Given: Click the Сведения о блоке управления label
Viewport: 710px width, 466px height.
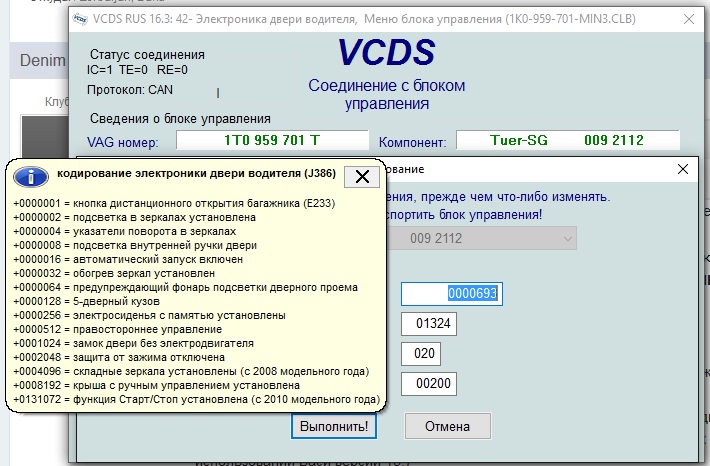Looking at the screenshot, I should (x=180, y=119).
